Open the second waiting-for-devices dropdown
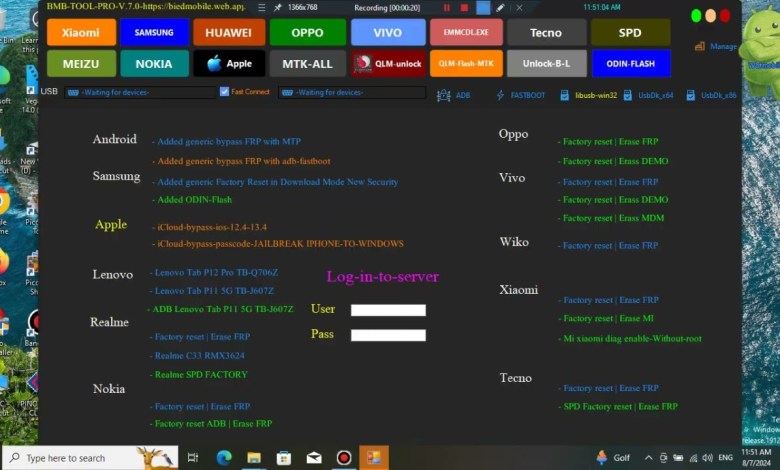The image size is (780, 470). [x=352, y=93]
